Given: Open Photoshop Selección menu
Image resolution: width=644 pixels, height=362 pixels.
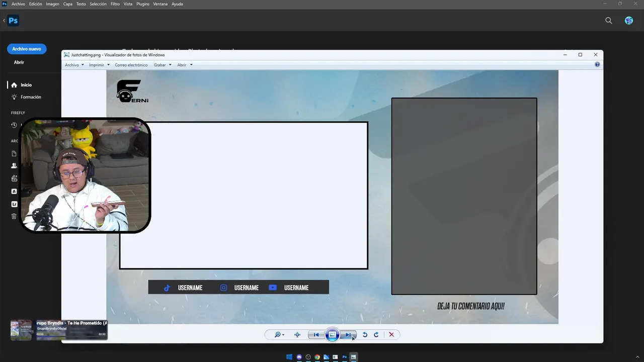Looking at the screenshot, I should tap(98, 4).
